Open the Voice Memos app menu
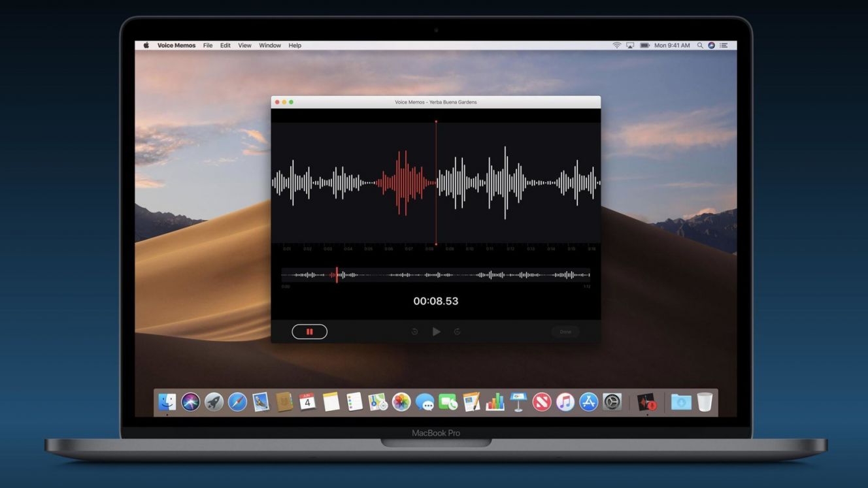Image resolution: width=868 pixels, height=488 pixels. 176,45
